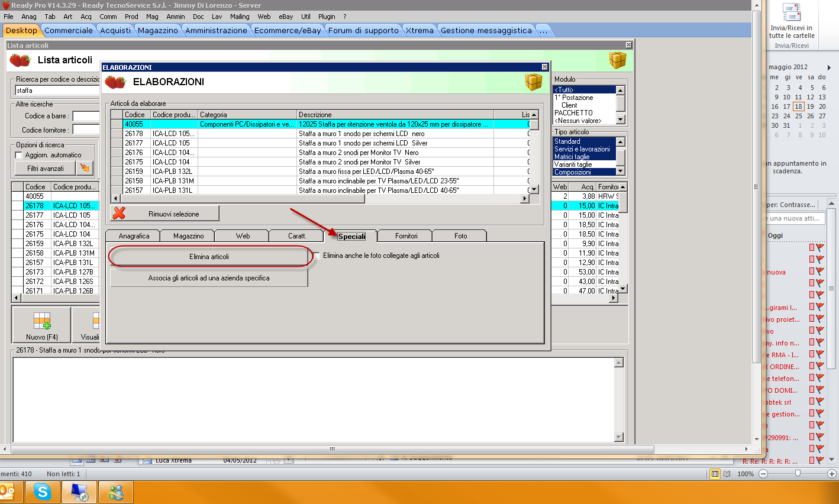Open Outlook from the taskbar

pos(8,492)
